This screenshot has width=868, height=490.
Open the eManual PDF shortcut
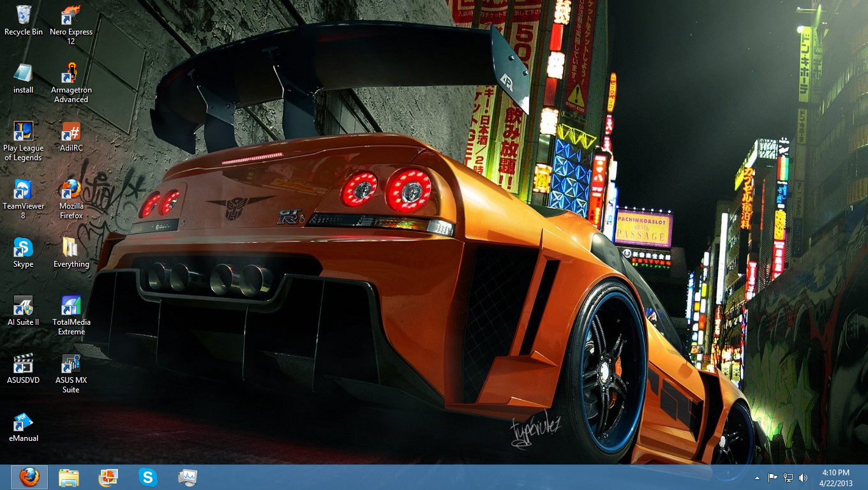pos(24,422)
